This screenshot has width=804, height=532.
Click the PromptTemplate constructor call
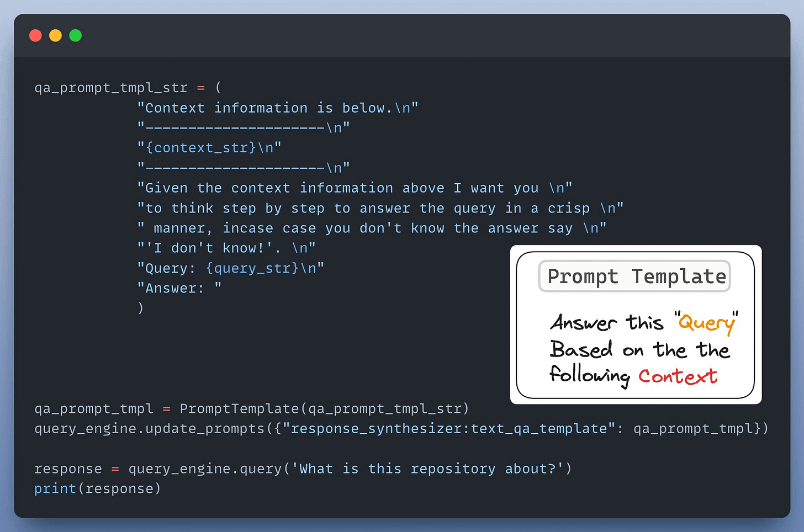click(239, 409)
